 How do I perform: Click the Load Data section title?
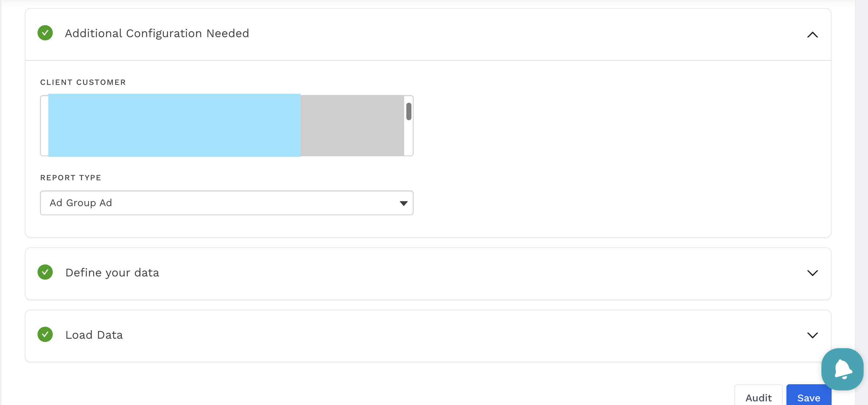coord(94,335)
